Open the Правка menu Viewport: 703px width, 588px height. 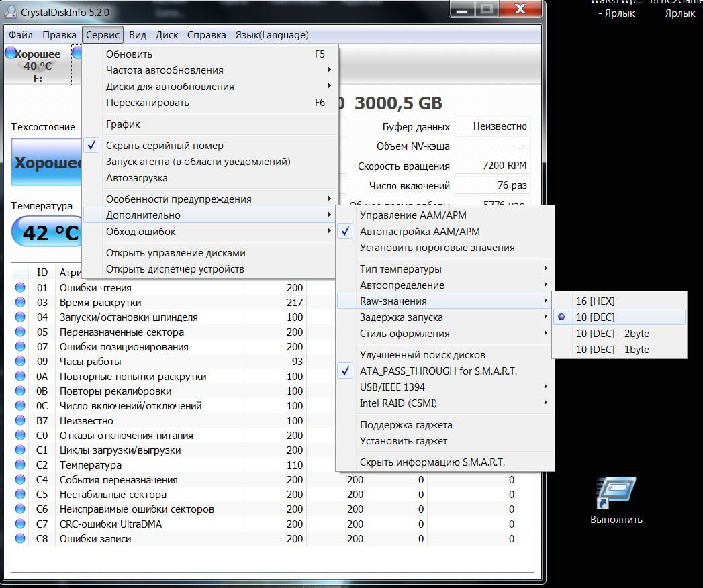point(59,35)
